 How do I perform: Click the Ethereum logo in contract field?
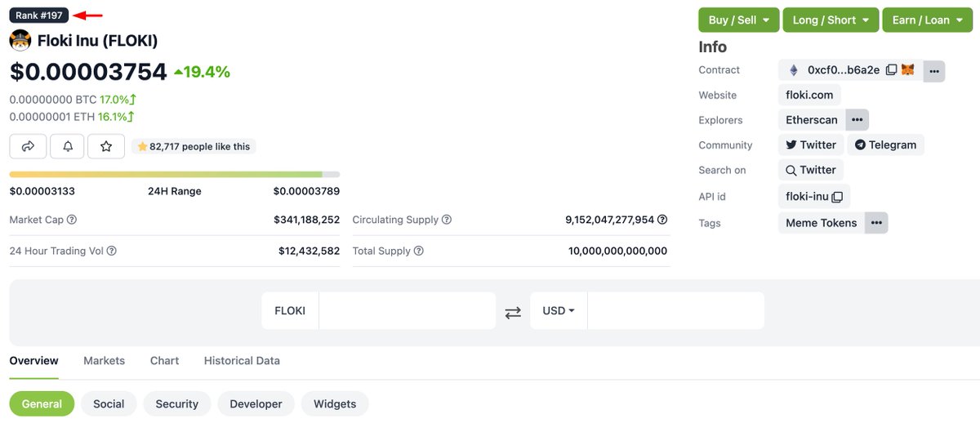[x=793, y=70]
